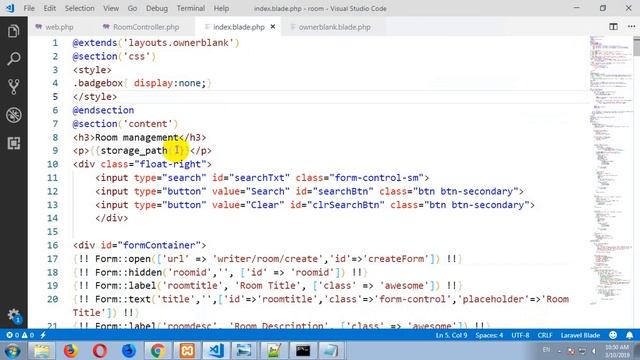Image resolution: width=640 pixels, height=360 pixels.
Task: Open the Debug view in activity bar
Action: [x=13, y=115]
